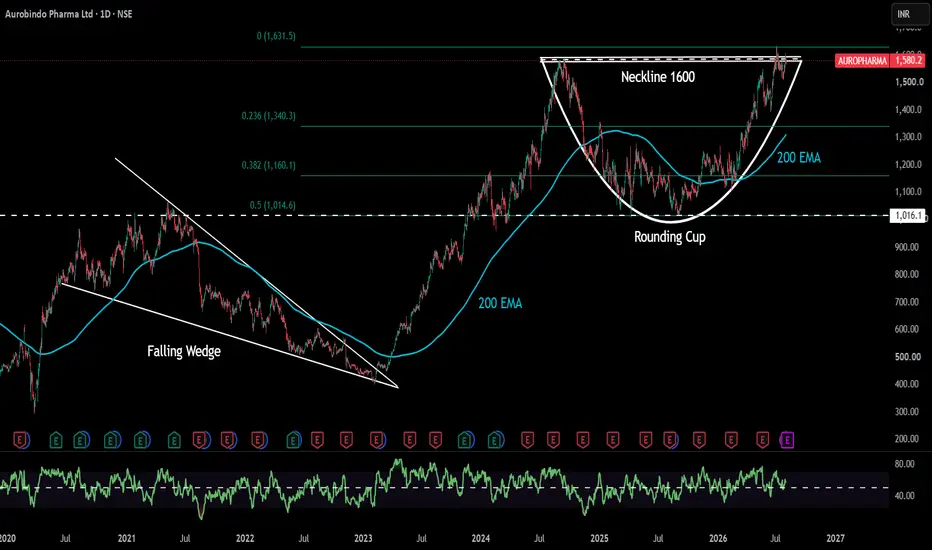
Task: Select the Falling Wedge text annotation
Action: (184, 351)
